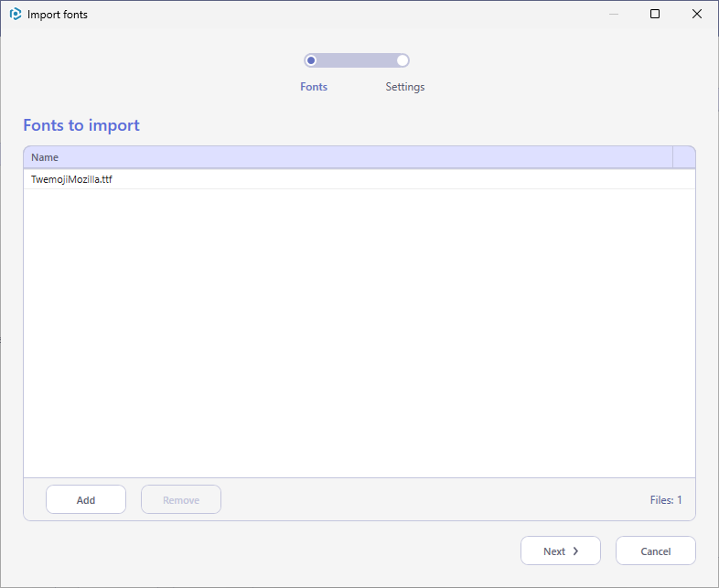Click the Name column header
Image resolution: width=719 pixels, height=588 pixels.
point(348,157)
